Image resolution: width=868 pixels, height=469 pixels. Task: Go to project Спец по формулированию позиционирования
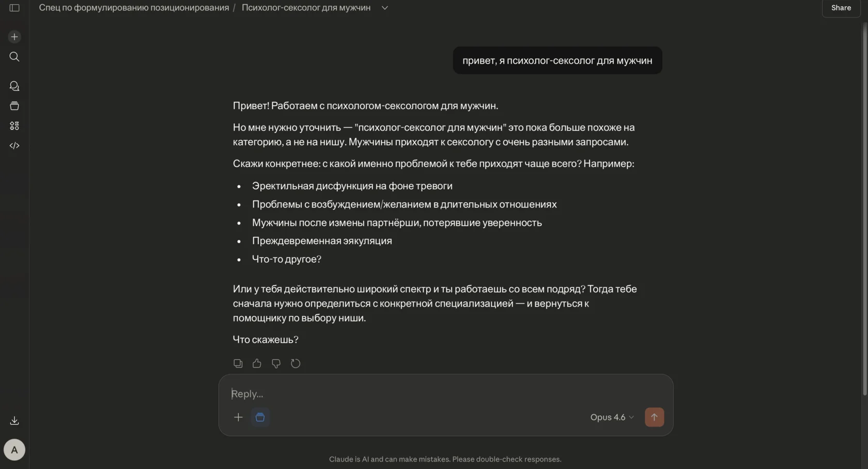click(133, 8)
